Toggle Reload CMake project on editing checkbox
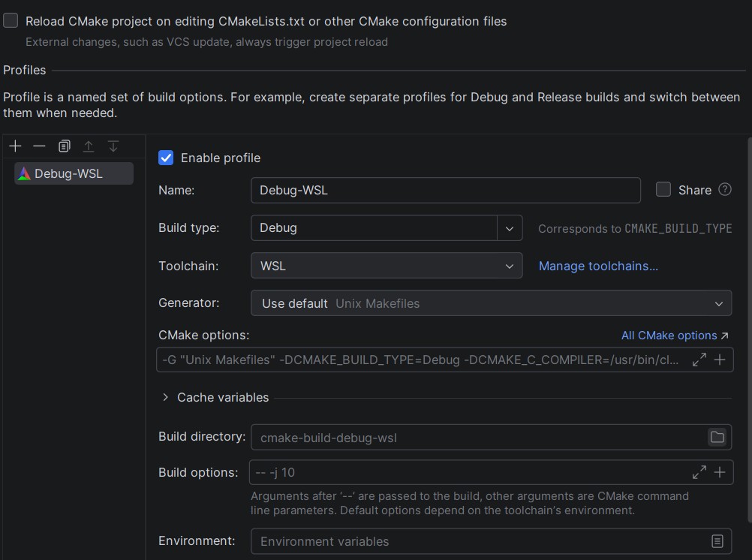Viewport: 752px width, 560px height. point(11,20)
